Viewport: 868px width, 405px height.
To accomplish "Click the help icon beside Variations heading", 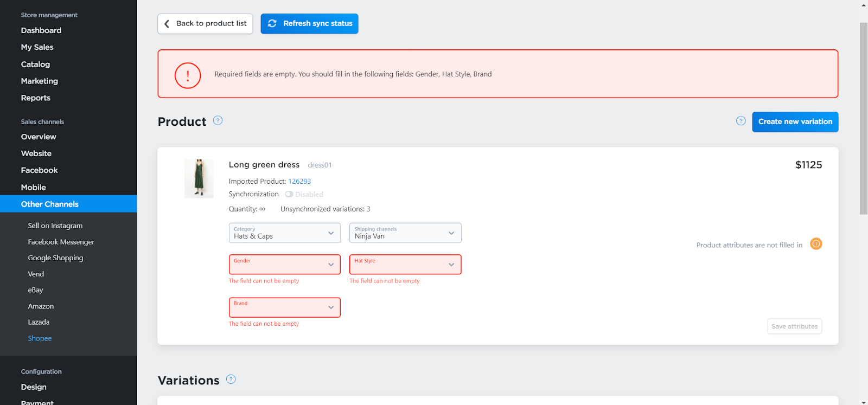I will pyautogui.click(x=231, y=380).
